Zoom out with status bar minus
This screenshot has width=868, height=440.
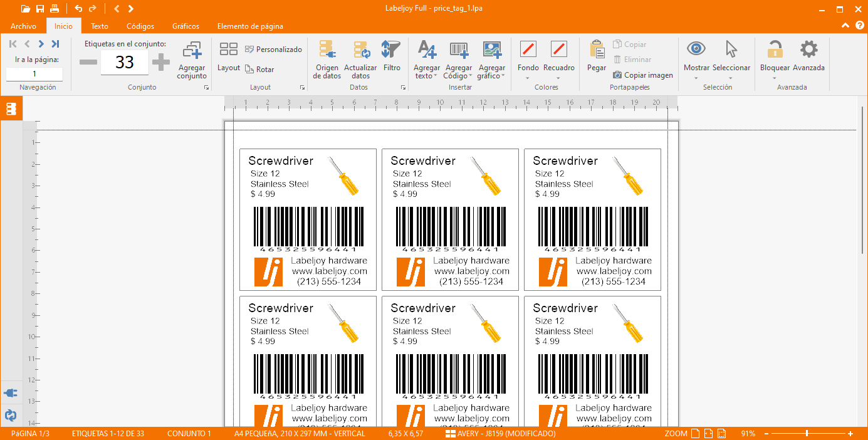pos(767,434)
